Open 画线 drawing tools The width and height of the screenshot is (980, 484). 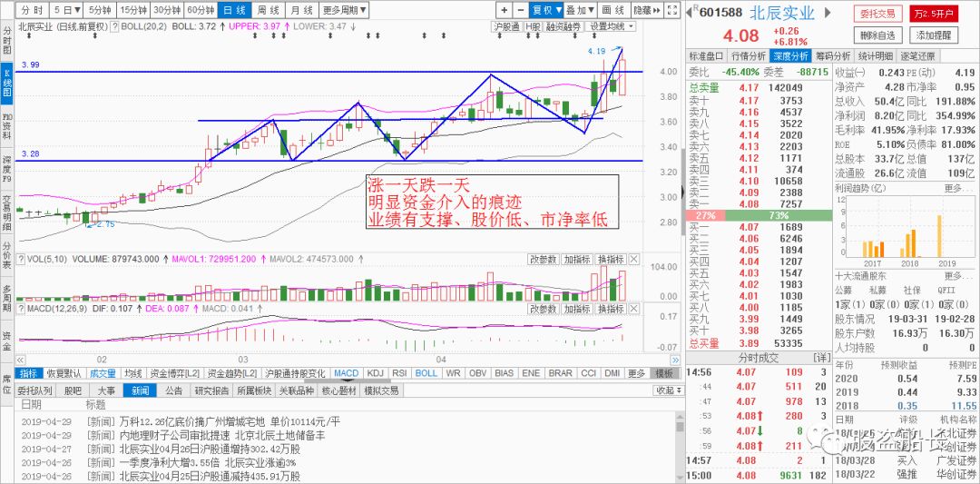pos(613,10)
